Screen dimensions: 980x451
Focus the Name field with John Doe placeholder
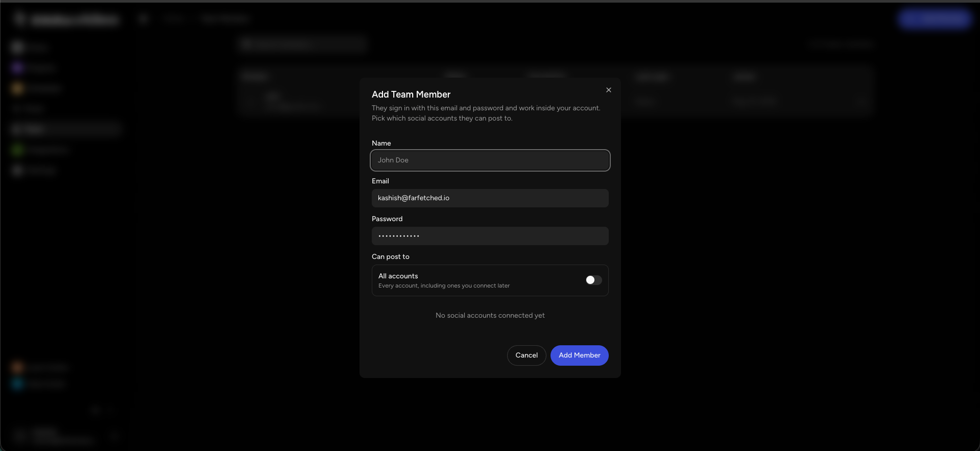pyautogui.click(x=490, y=160)
